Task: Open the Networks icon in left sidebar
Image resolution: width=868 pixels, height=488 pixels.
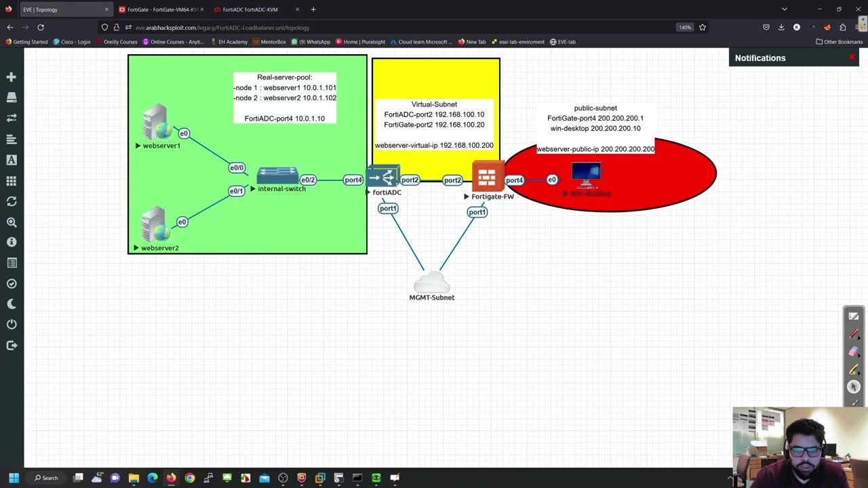Action: click(12, 118)
